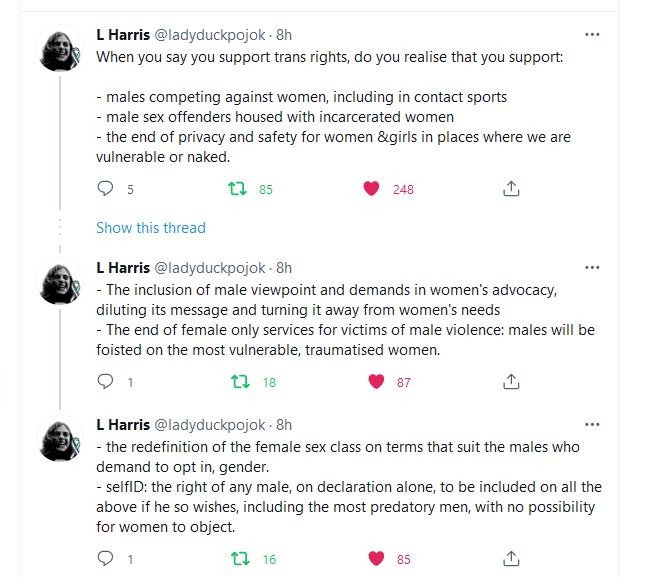
Task: Retweet the first tweet showing 85 retweets
Action: [x=240, y=188]
